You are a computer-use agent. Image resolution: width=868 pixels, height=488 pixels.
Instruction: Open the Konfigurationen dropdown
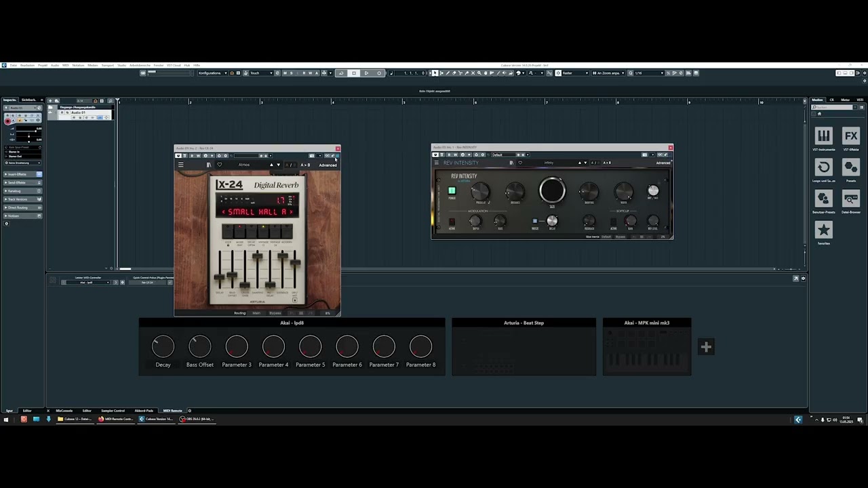(x=212, y=73)
